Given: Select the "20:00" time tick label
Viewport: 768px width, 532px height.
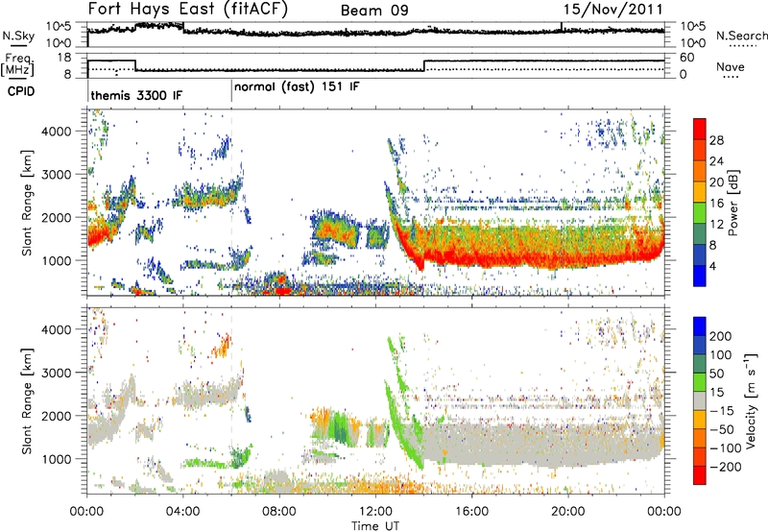Looking at the screenshot, I should pyautogui.click(x=567, y=512).
